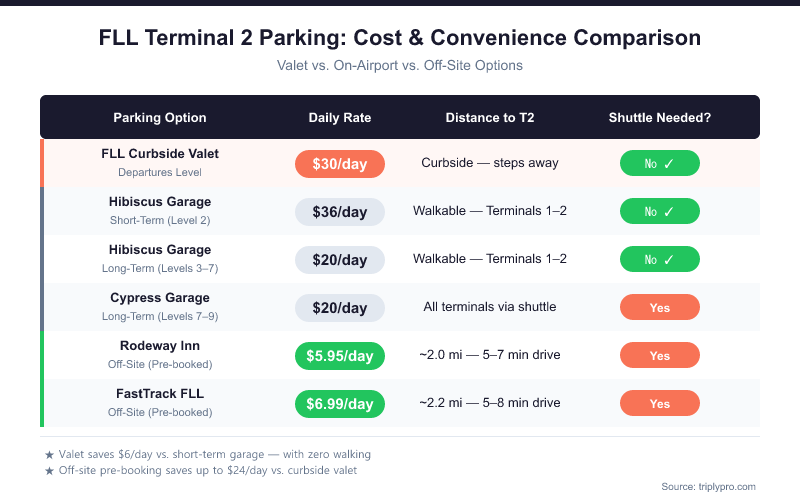Click the FLL Curbside Valet row title
The height and width of the screenshot is (500, 800).
160,154
